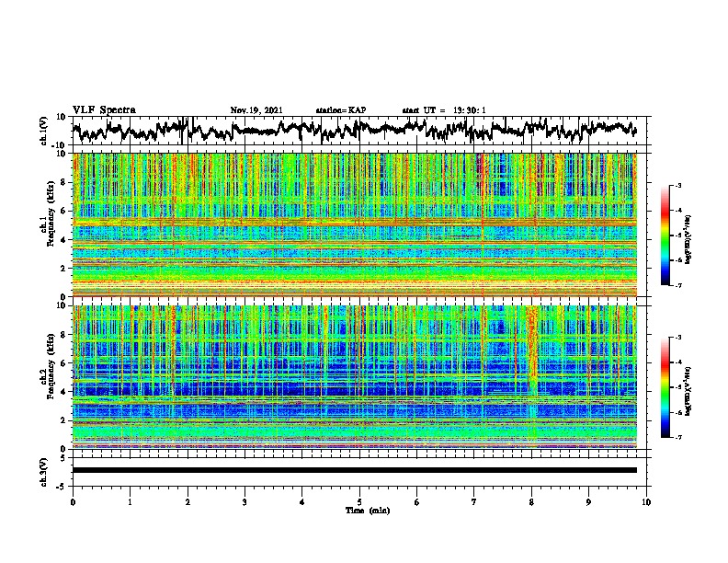The width and height of the screenshot is (728, 563).
Task: Click the "10" tick on the ch.1(V) waveform axis
Action: (x=62, y=117)
